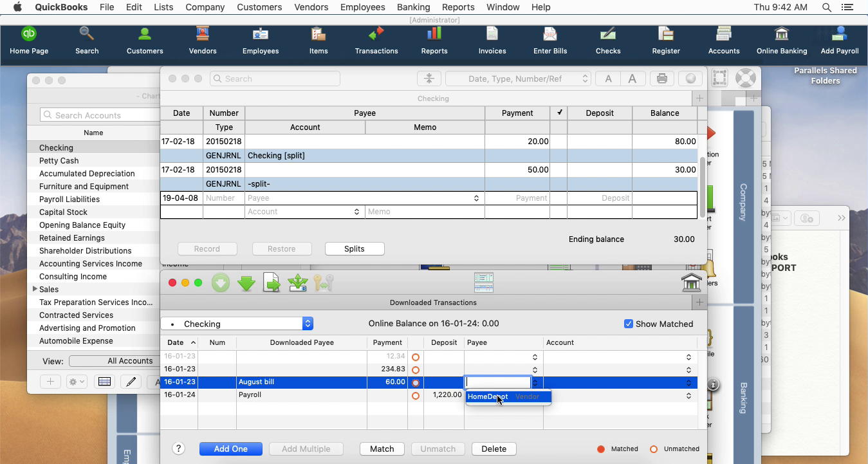This screenshot has width=868, height=464.
Task: Open the Checking account dropdown in Downloaded Transactions
Action: tap(237, 324)
